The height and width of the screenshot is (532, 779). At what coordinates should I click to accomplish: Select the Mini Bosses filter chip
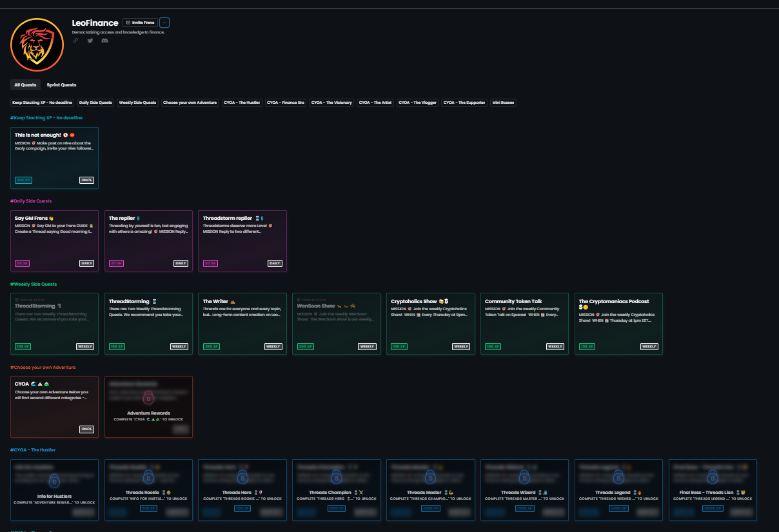coord(503,103)
